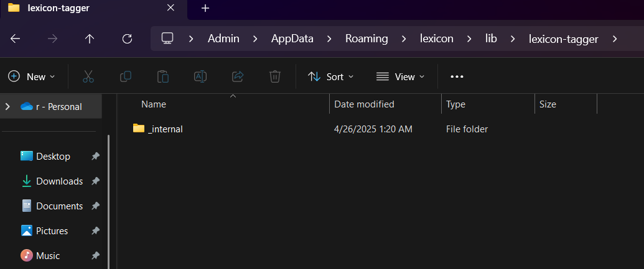Sort files by Date modified column
The image size is (644, 269).
click(x=364, y=104)
